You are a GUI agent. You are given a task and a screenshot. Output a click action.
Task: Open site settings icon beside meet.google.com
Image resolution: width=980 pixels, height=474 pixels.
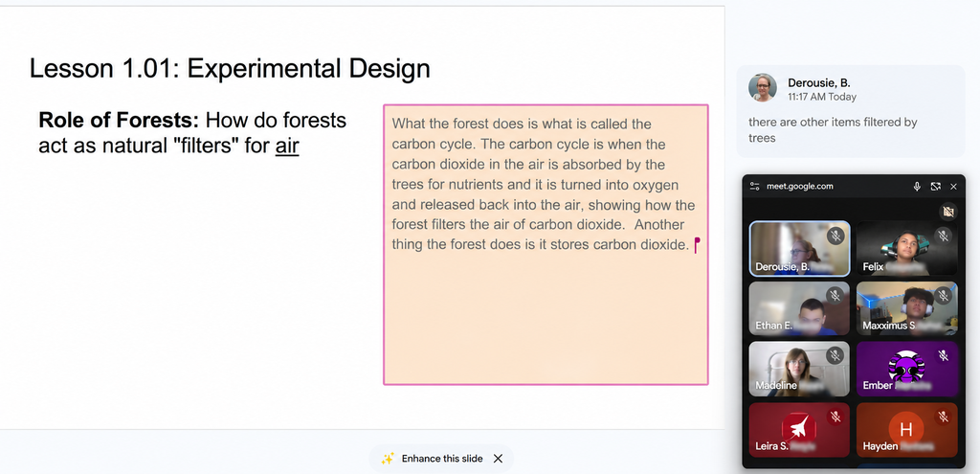(x=755, y=187)
